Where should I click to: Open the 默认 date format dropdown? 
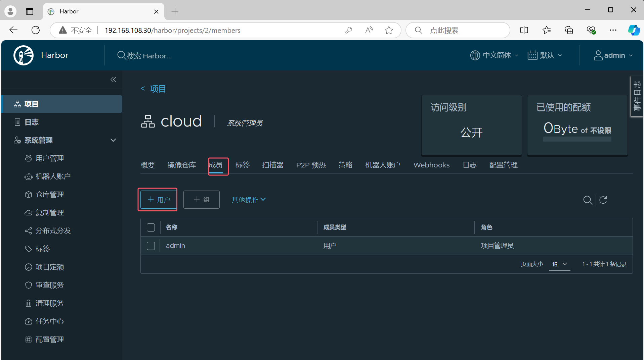point(545,55)
